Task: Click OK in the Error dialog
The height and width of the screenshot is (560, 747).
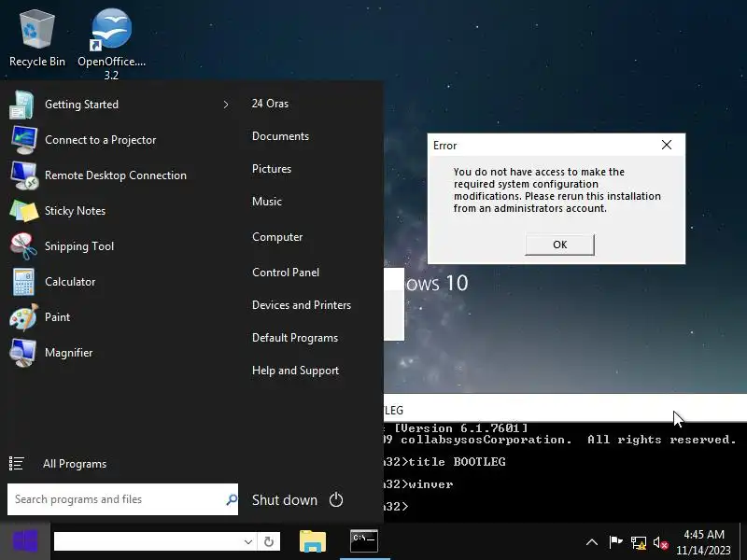Action: click(559, 245)
